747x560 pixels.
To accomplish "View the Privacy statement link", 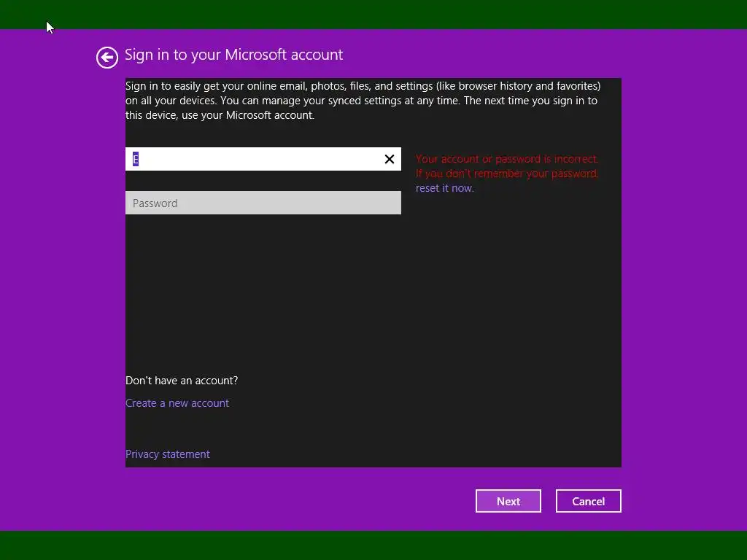I will tap(167, 454).
